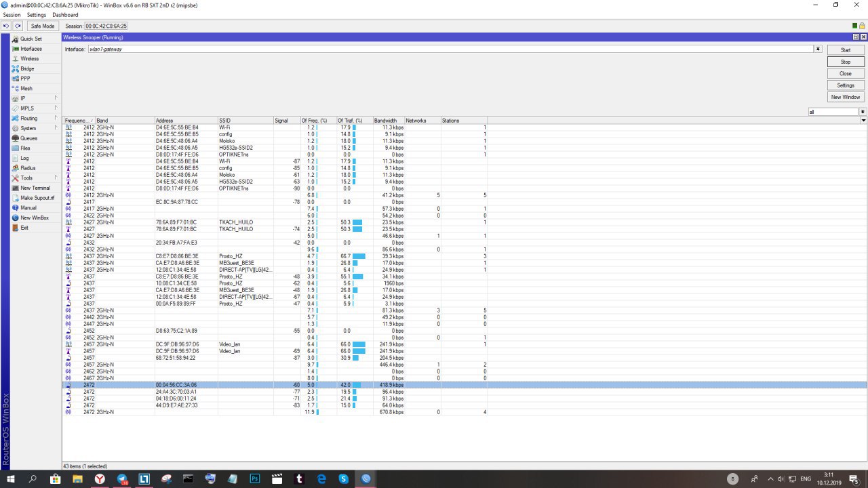Sort by the Signal column header

tap(286, 121)
